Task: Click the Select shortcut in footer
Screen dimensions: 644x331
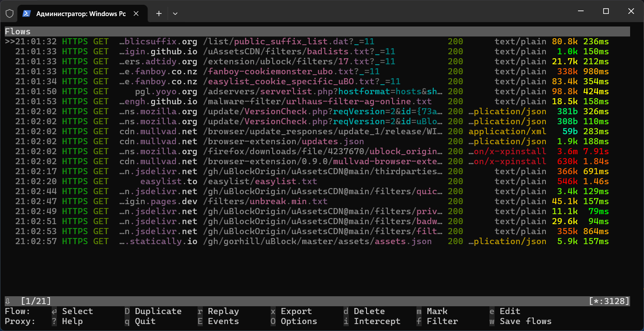Action: 77,311
